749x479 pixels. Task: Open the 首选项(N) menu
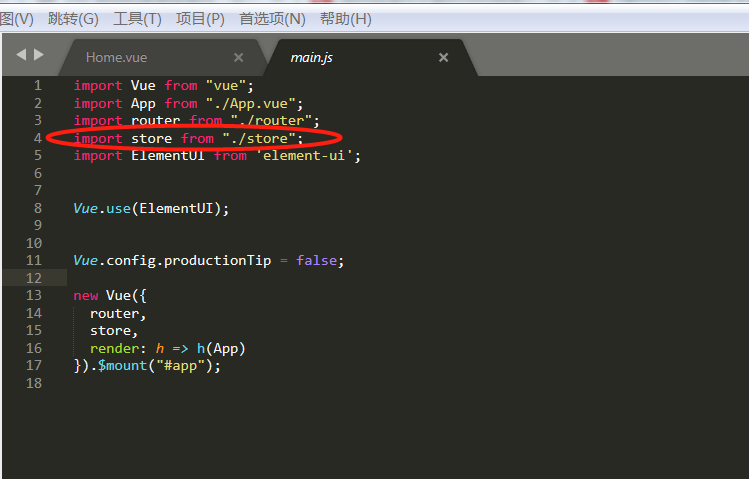click(272, 19)
